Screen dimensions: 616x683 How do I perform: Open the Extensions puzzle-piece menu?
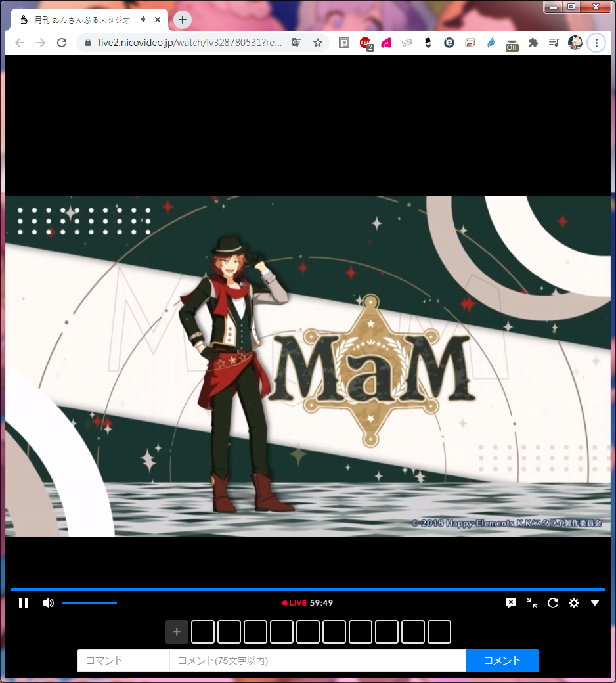533,43
